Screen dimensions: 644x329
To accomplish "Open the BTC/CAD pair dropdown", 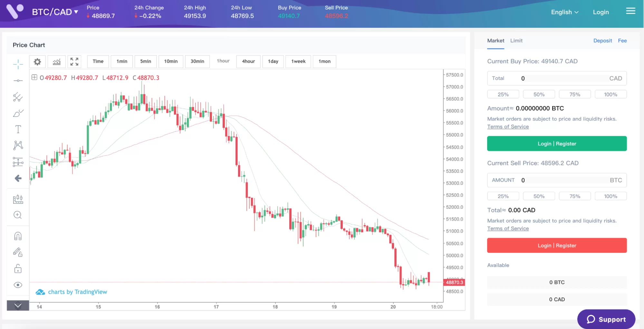I will coord(55,12).
